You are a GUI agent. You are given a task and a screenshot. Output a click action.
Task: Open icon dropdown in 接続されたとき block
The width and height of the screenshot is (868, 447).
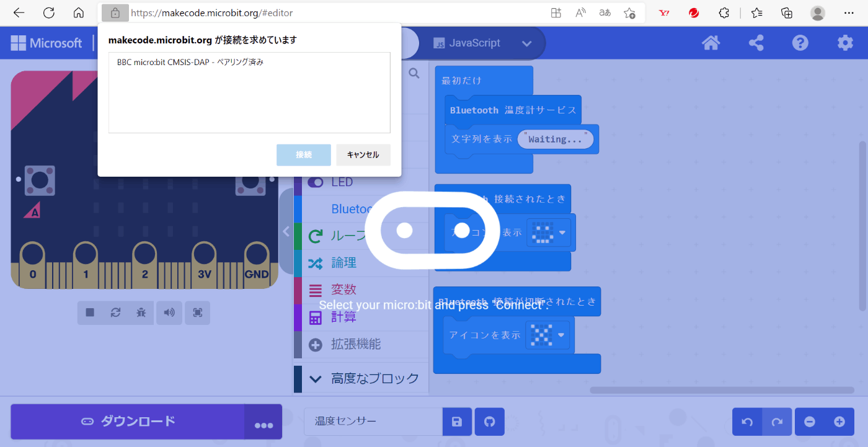tap(563, 232)
